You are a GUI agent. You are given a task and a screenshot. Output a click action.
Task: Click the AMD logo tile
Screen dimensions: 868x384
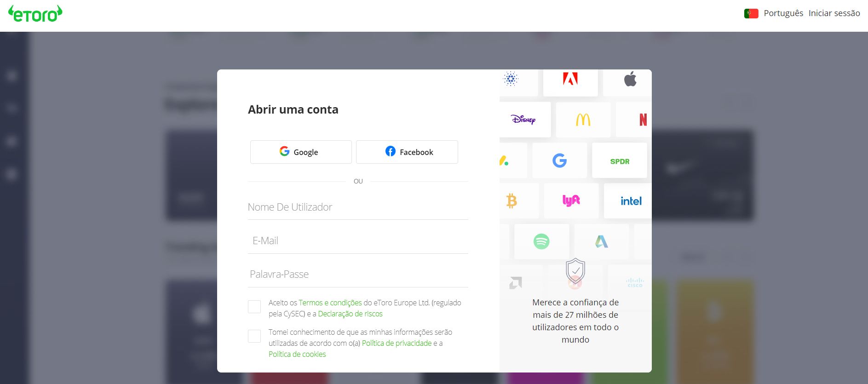(x=521, y=282)
